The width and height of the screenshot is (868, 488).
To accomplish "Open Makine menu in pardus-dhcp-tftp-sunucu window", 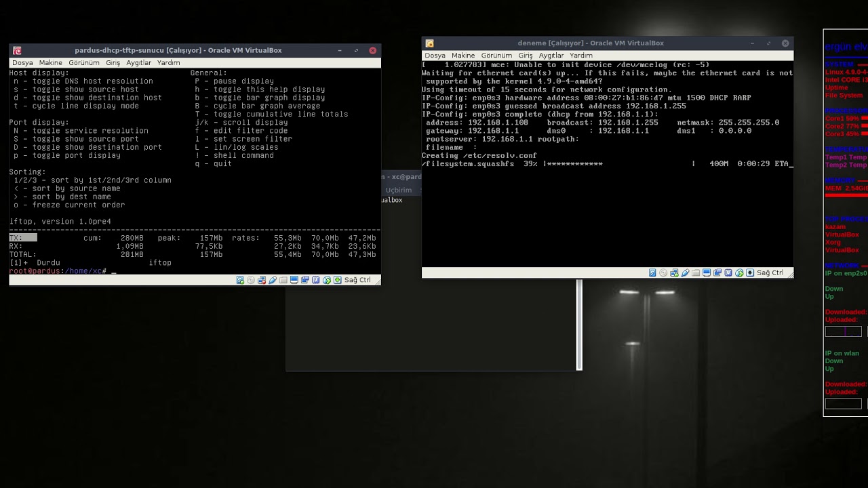I will point(50,62).
